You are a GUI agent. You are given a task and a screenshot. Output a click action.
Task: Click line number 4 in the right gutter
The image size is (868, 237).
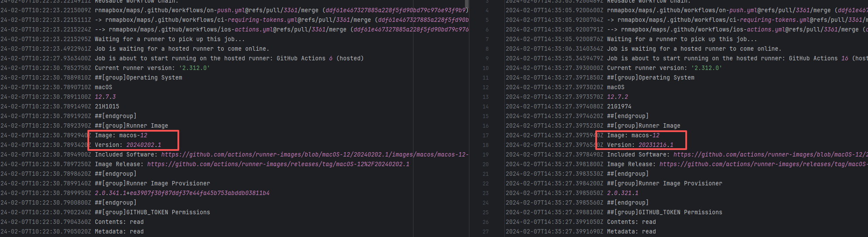click(x=487, y=10)
